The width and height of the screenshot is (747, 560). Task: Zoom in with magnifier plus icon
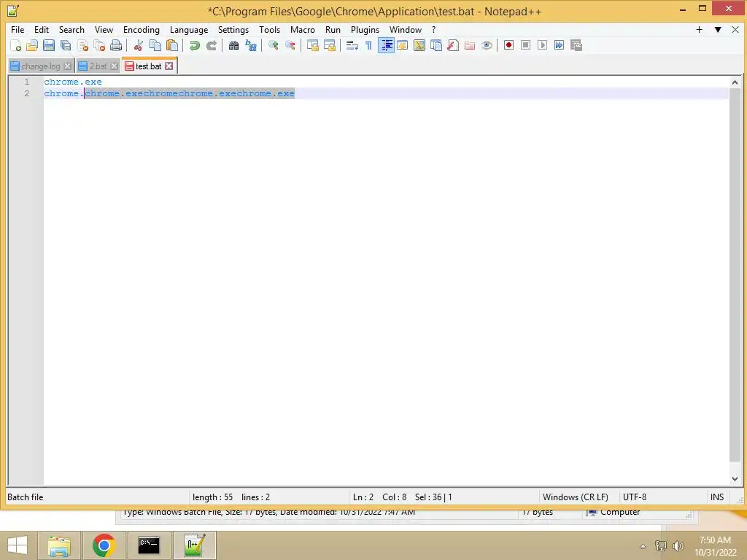[x=273, y=45]
